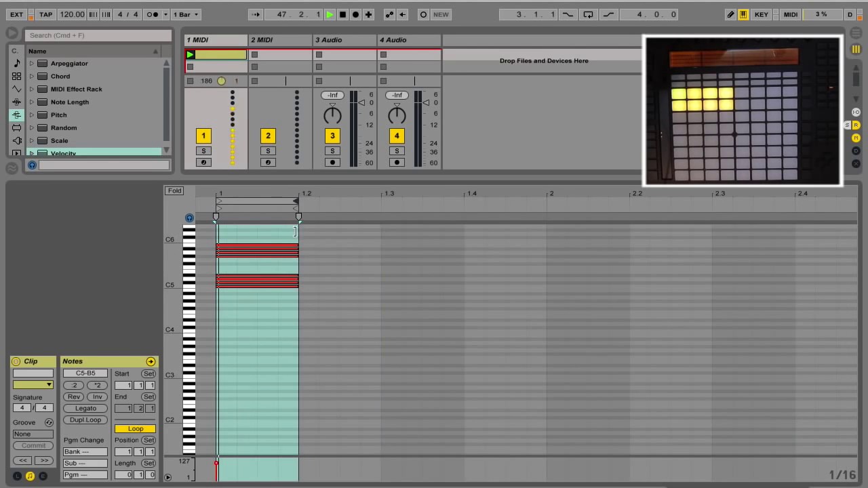Screen dimensions: 868x488
Task: Toggle the EXT sync button
Action: tap(16, 14)
